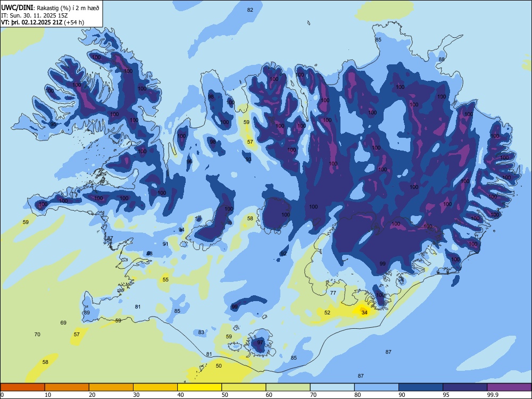Click the light blue 80–90 legend swatch

coord(377,387)
